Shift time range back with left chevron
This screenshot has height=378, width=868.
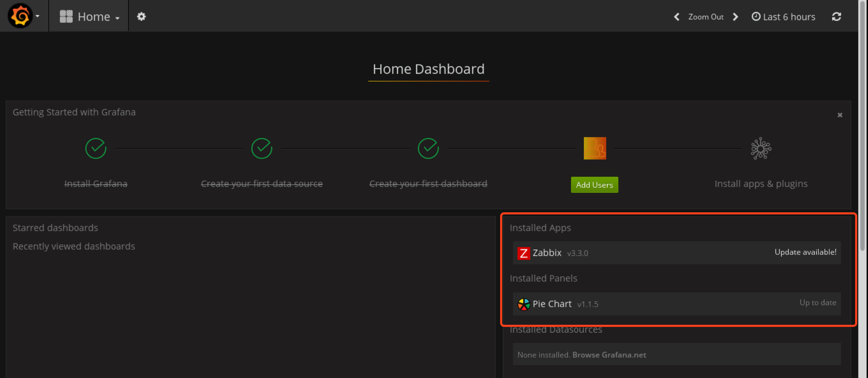coord(677,17)
